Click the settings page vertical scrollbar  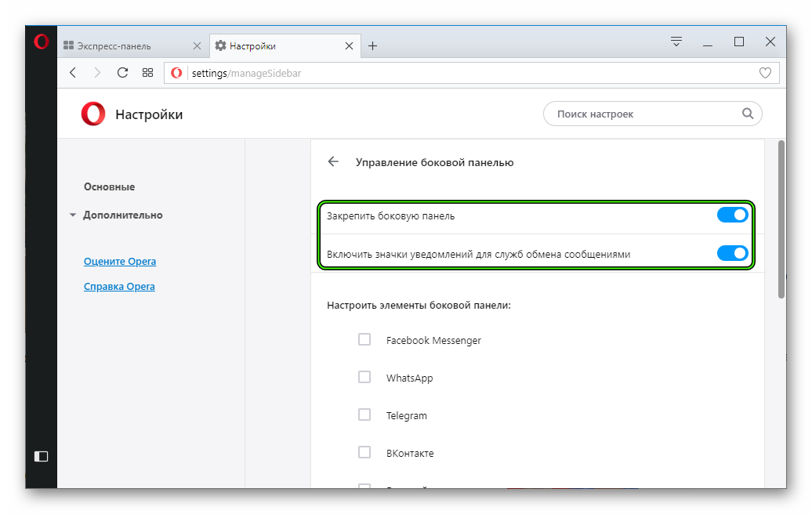click(x=781, y=219)
